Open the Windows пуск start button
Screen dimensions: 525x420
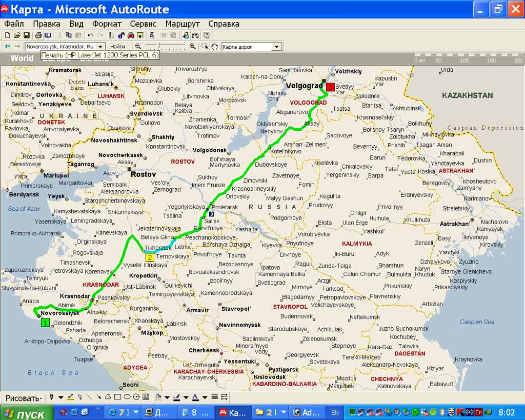click(27, 413)
